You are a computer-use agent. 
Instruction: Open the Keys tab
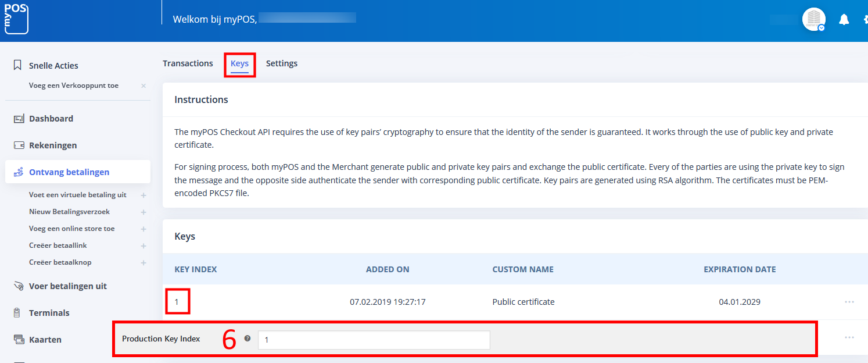[x=239, y=63]
